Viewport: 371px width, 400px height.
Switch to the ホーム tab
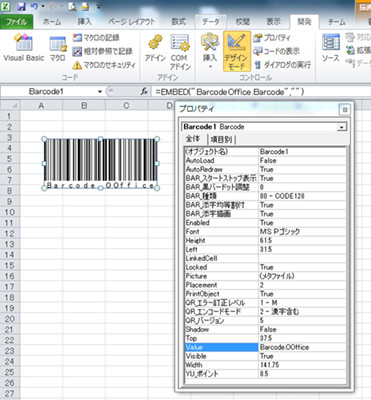point(52,22)
